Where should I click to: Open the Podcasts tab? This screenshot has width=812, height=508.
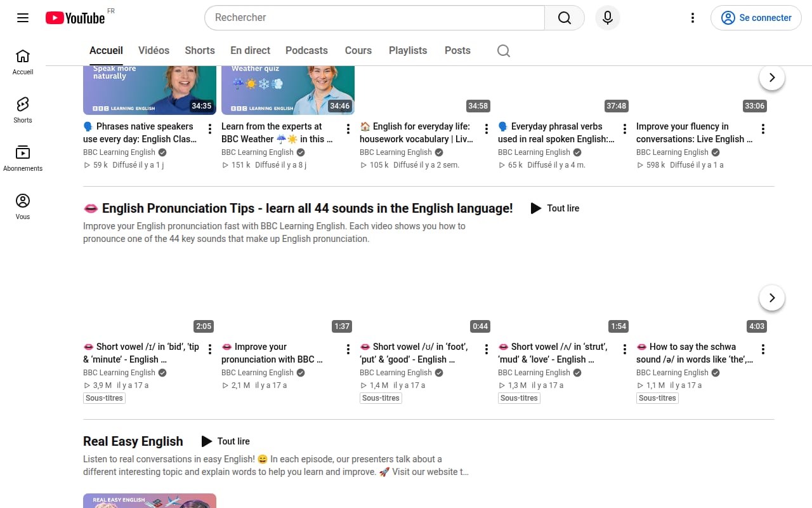306,51
